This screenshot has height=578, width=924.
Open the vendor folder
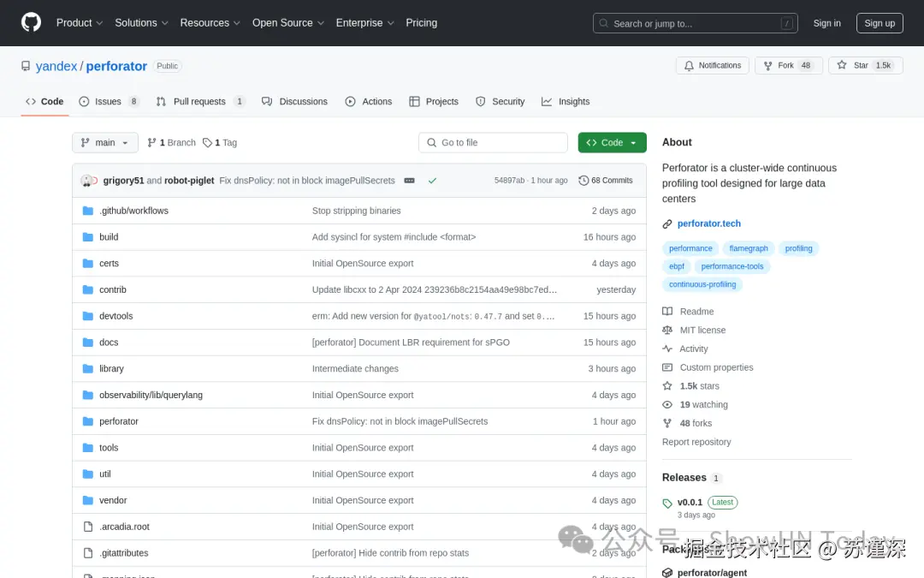coord(113,500)
